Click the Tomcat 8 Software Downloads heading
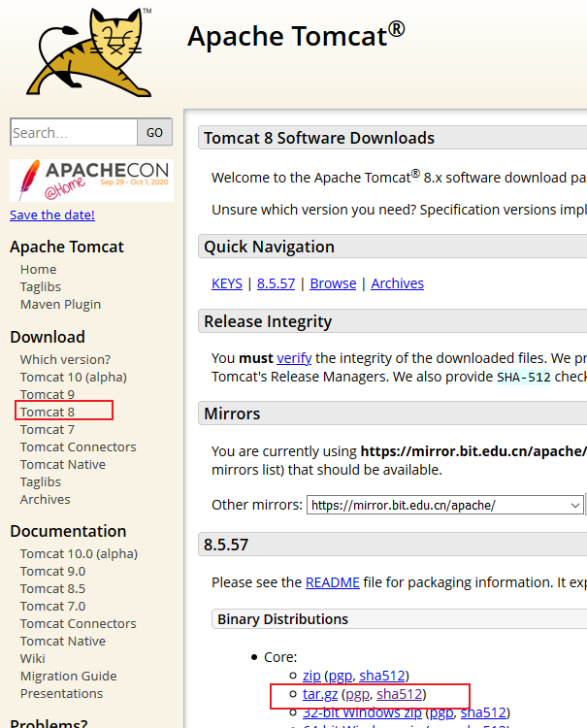The image size is (587, 728). pyautogui.click(x=319, y=138)
